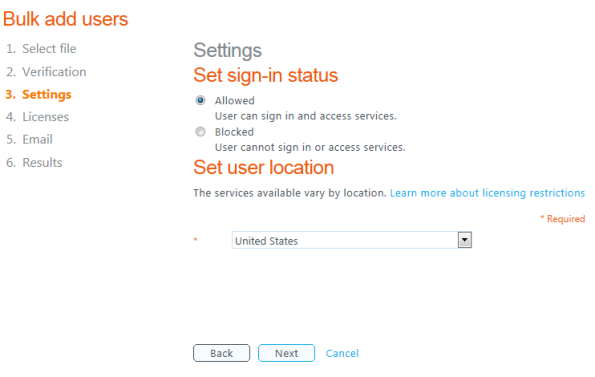Go to step 4 Licenses
Image resolution: width=595 pixels, height=377 pixels.
[38, 117]
